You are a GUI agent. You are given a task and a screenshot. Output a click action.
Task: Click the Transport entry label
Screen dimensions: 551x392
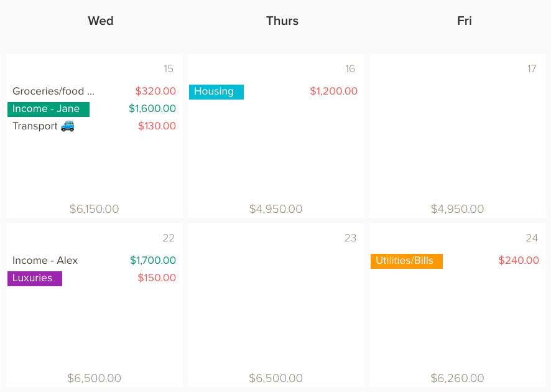click(35, 126)
